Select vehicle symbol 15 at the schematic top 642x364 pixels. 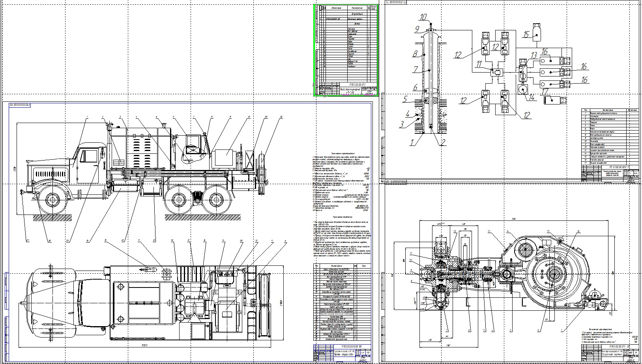click(x=536, y=32)
